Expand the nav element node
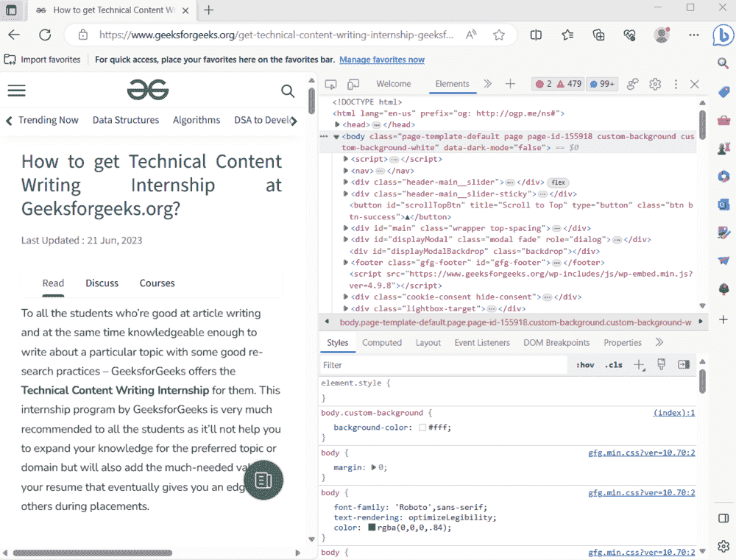The height and width of the screenshot is (560, 736). pos(345,171)
